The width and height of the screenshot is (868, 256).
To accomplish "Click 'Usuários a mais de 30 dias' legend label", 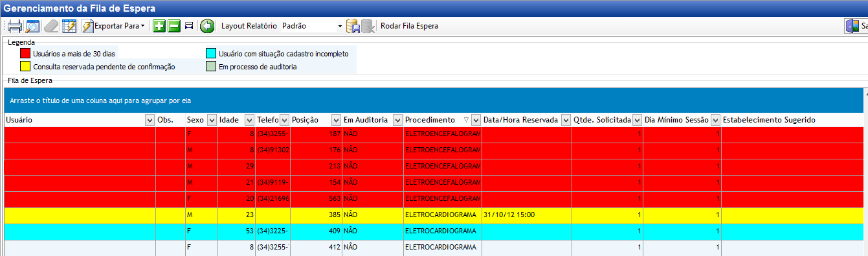I will click(x=74, y=54).
